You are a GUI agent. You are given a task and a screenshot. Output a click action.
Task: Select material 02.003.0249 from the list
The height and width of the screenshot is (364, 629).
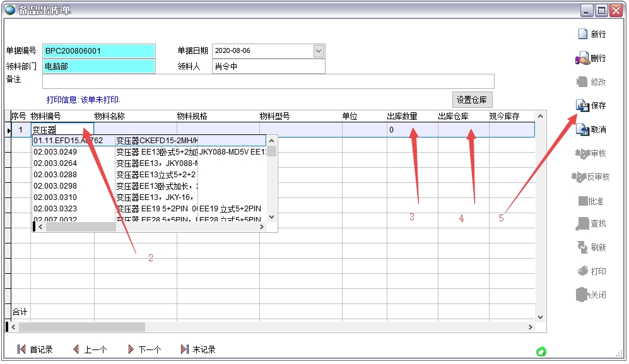tap(56, 152)
